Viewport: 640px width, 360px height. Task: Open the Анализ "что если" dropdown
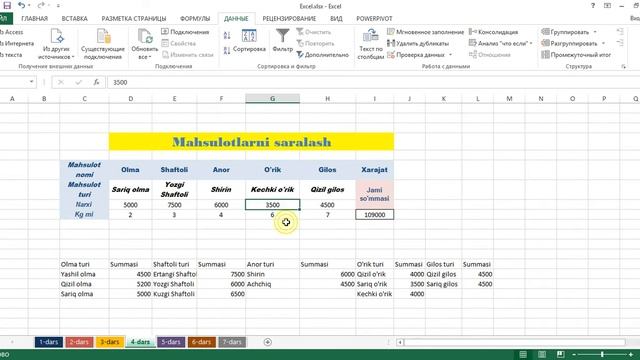click(x=500, y=43)
